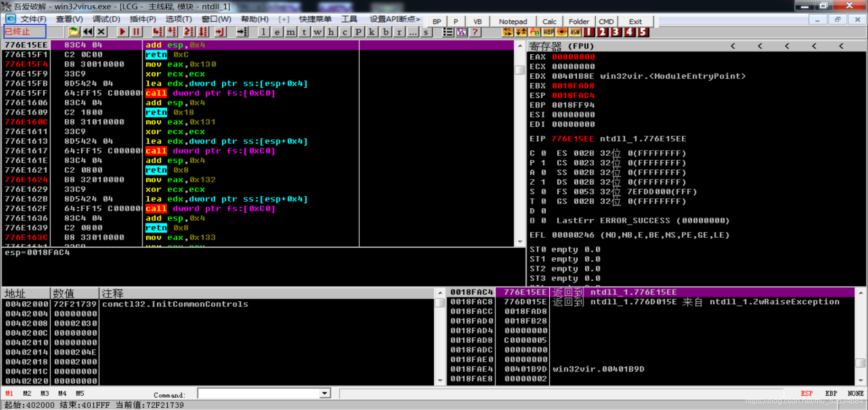868x410 pixels.
Task: Open file with the folder icon
Action: [x=74, y=32]
